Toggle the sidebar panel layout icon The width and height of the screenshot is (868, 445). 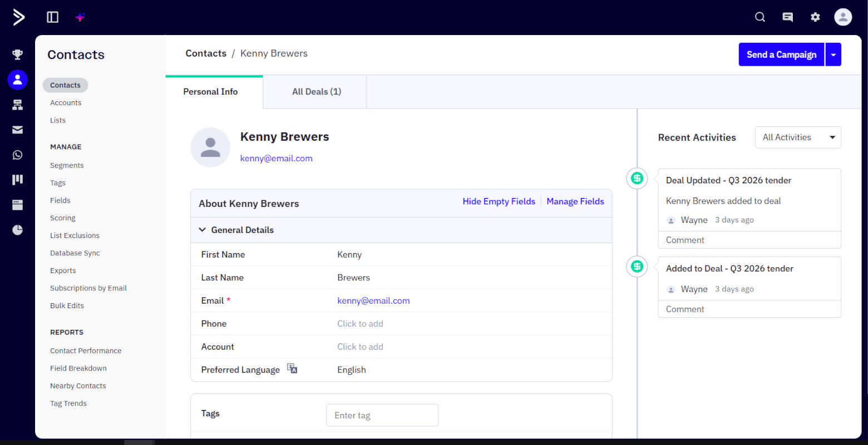(53, 17)
